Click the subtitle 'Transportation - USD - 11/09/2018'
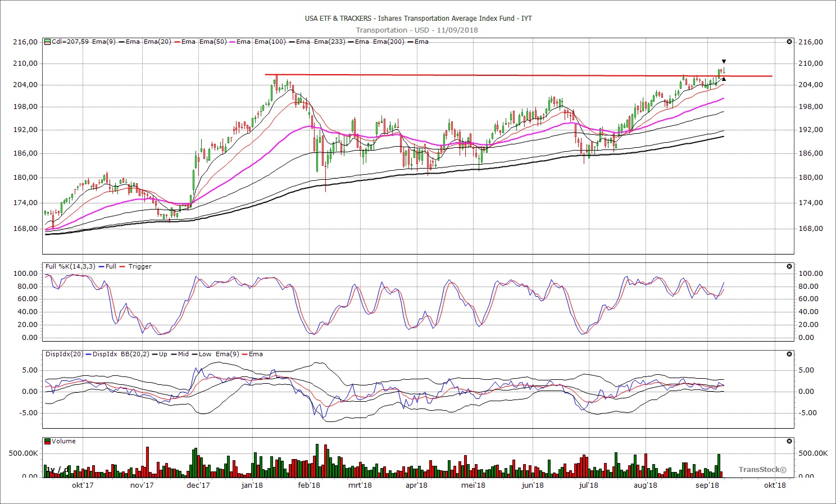Viewport: 836px width, 504px height. click(417, 30)
